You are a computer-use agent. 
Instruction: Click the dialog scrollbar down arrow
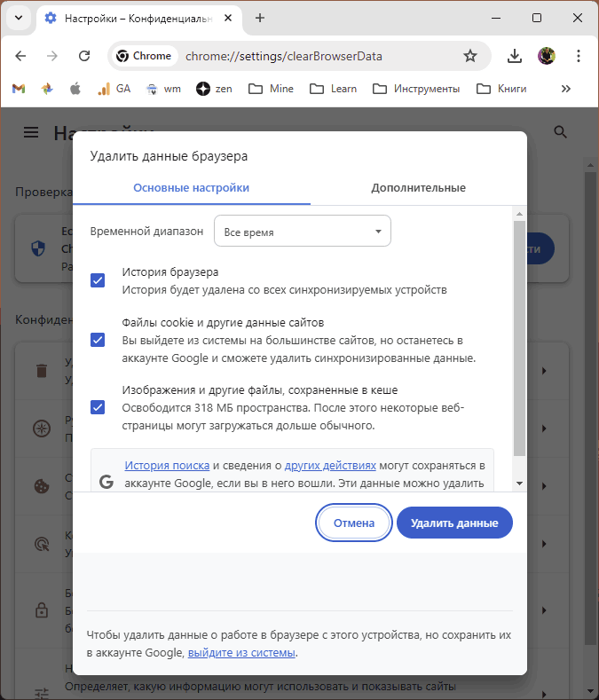519,484
